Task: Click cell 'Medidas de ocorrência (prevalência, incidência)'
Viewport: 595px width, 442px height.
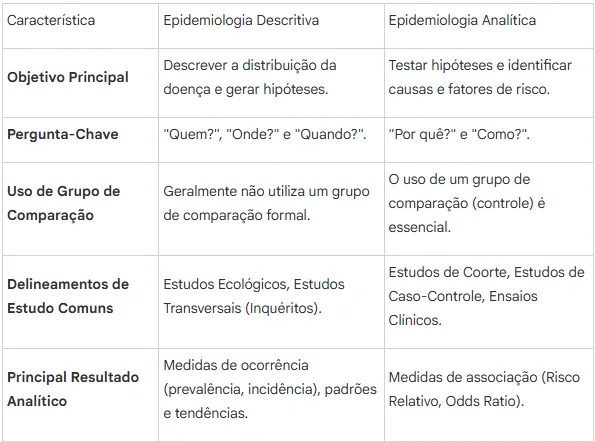Action: pyautogui.click(x=271, y=395)
